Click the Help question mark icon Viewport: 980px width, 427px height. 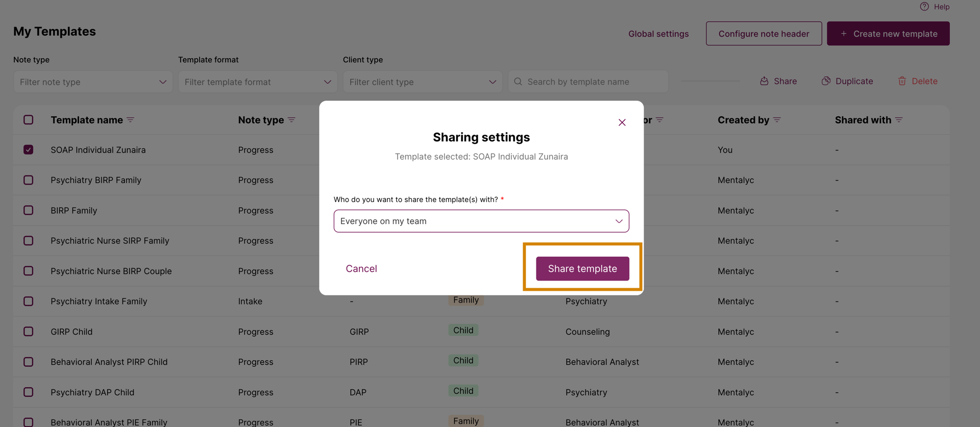pos(924,7)
